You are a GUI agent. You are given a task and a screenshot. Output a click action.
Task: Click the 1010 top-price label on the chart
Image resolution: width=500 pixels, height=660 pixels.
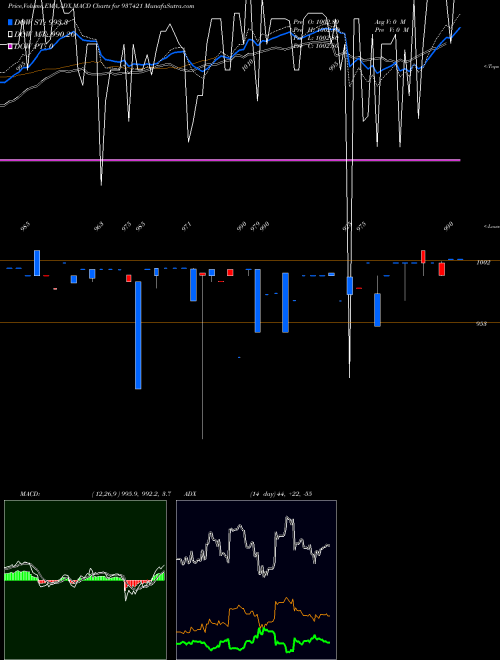pos(247,65)
